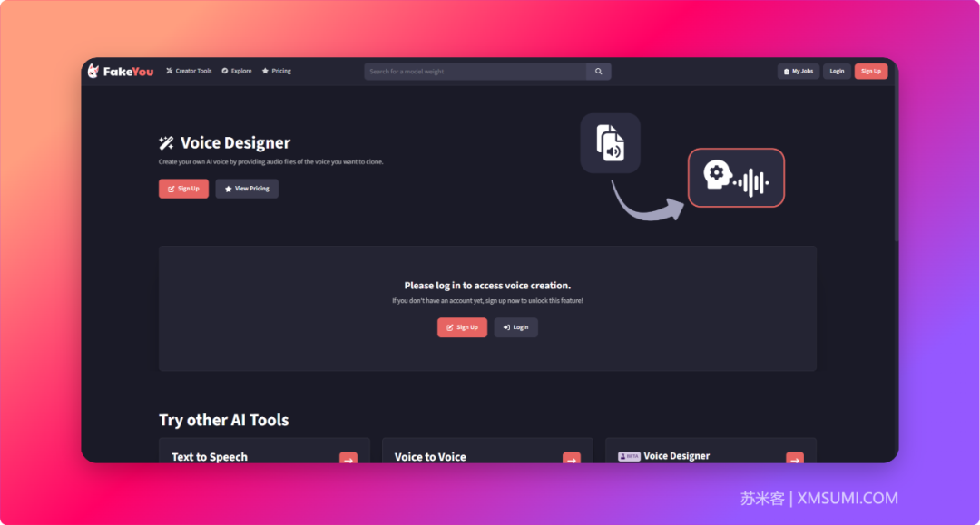Click 'Please log in to access voice creation.'
Viewport: 980px width, 525px height.
[487, 286]
